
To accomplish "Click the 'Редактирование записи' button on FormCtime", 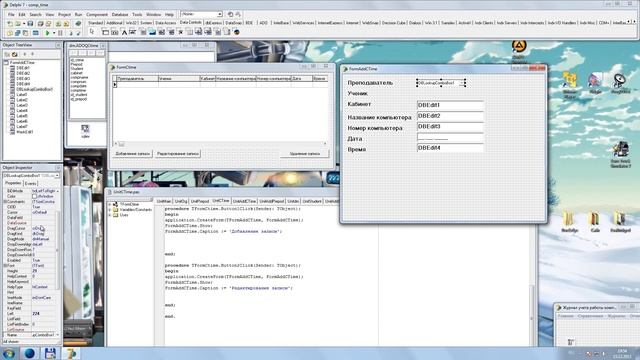I will point(178,154).
